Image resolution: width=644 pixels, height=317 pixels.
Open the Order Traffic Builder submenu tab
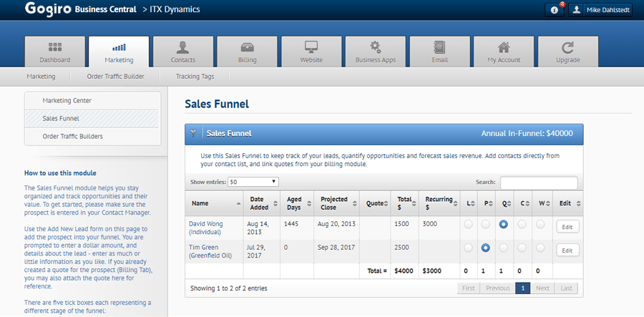pos(115,76)
